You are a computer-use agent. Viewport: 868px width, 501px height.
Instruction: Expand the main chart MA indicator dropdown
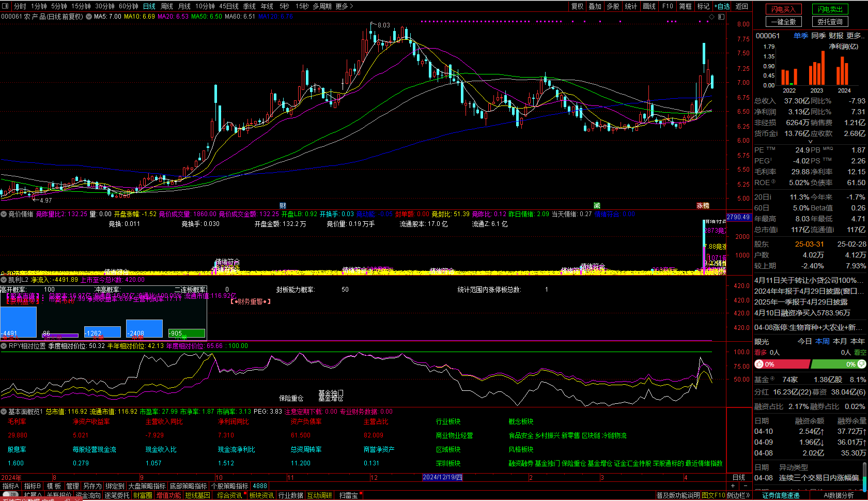(89, 17)
